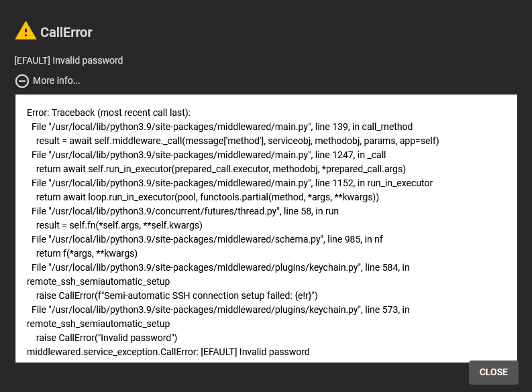Click the yellow warning triangle icon
This screenshot has width=532, height=392.
tap(25, 31)
